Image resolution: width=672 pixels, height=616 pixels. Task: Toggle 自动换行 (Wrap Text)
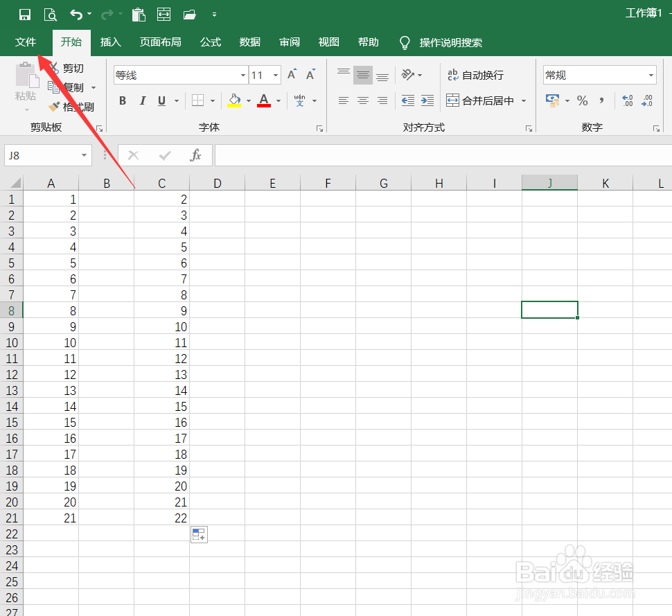coord(476,75)
